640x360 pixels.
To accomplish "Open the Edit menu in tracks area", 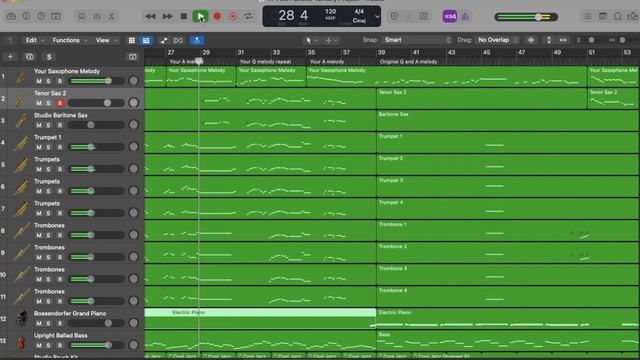I will [x=34, y=40].
